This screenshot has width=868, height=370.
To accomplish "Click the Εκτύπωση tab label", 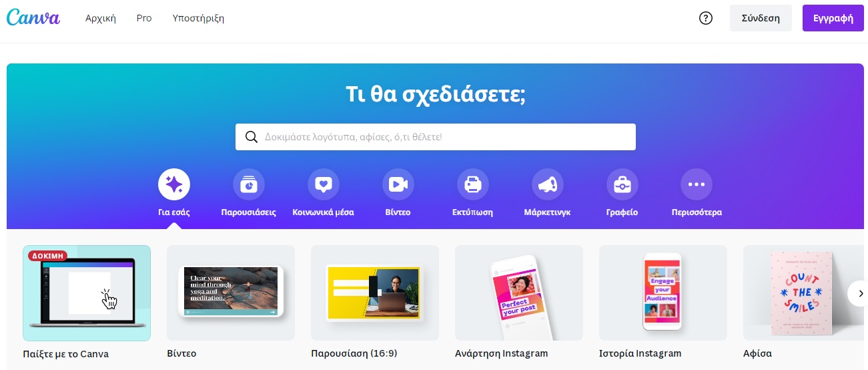I will pyautogui.click(x=473, y=212).
